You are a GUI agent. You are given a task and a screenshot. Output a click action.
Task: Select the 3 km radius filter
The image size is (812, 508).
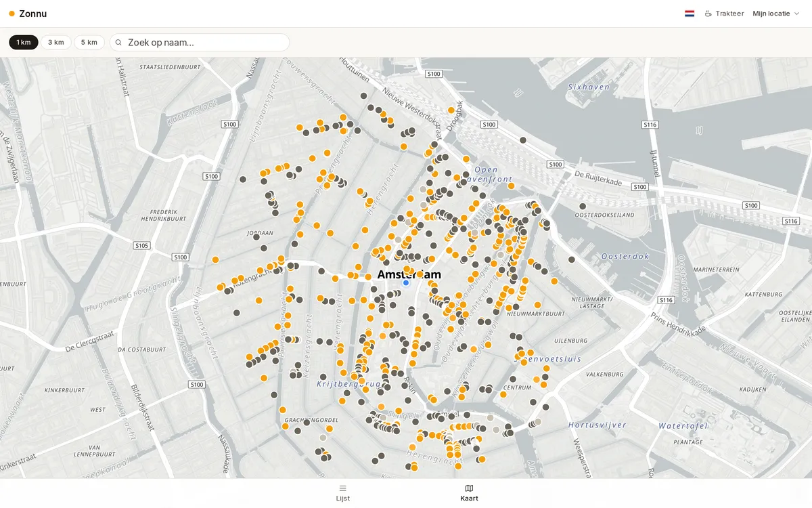click(56, 42)
